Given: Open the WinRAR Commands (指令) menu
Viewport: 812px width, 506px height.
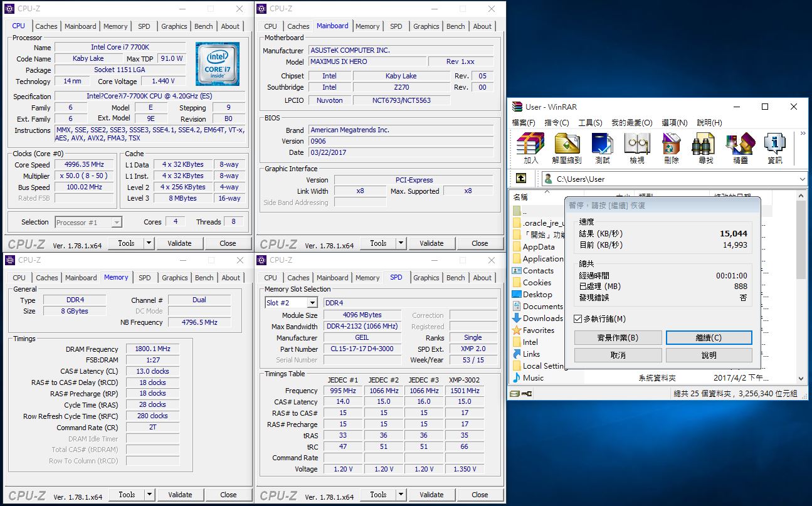Looking at the screenshot, I should (557, 123).
